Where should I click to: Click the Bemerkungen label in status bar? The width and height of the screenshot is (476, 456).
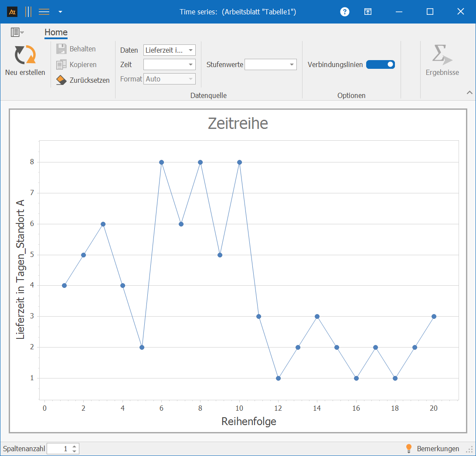pyautogui.click(x=438, y=449)
